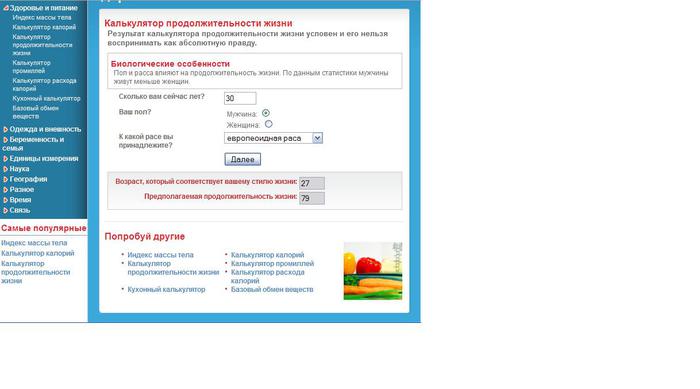Try other: Кухонный калькулятор link
Screen dimensions: 700x389
[166, 289]
